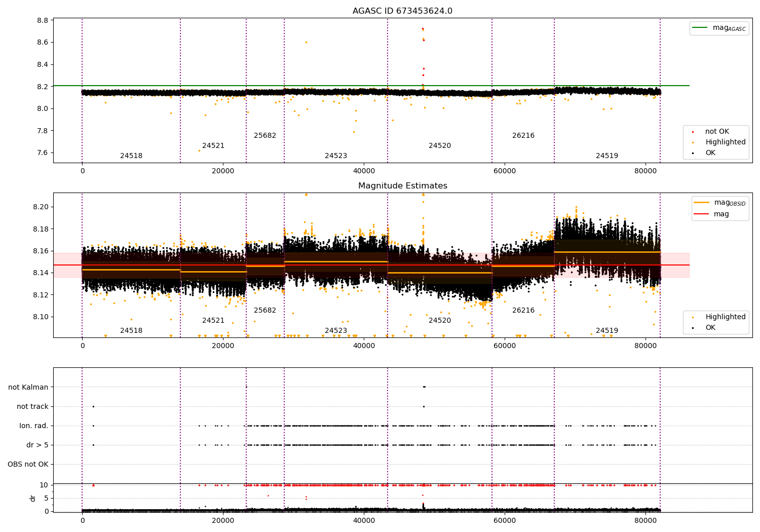Click 'OK' legend entry in middle plot
The width and height of the screenshot is (760, 532).
point(704,328)
